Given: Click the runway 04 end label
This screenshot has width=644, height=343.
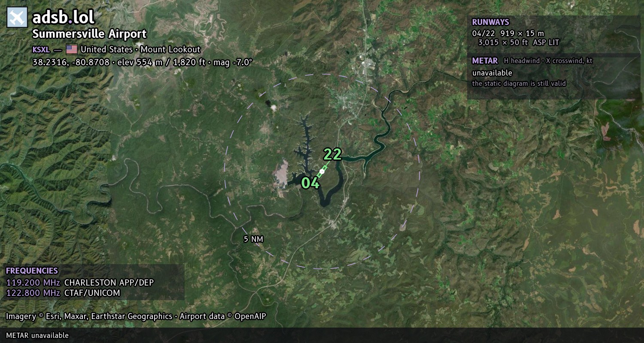Looking at the screenshot, I should coord(310,183).
